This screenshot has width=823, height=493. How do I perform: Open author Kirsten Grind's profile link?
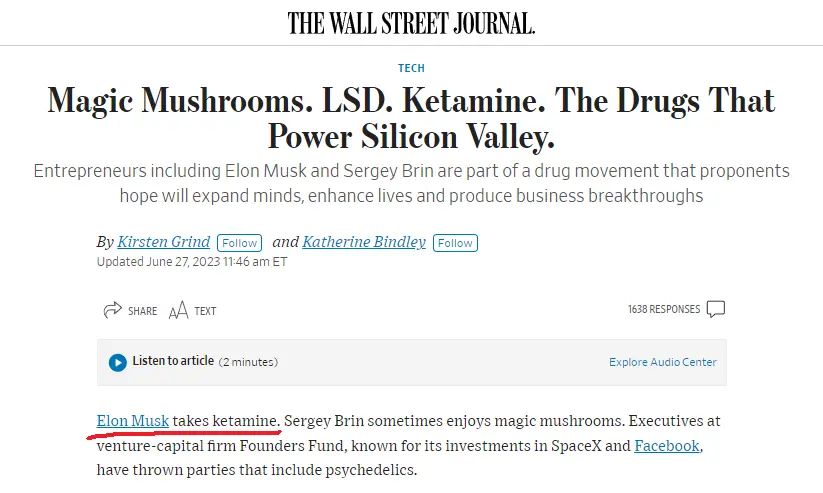pos(163,242)
